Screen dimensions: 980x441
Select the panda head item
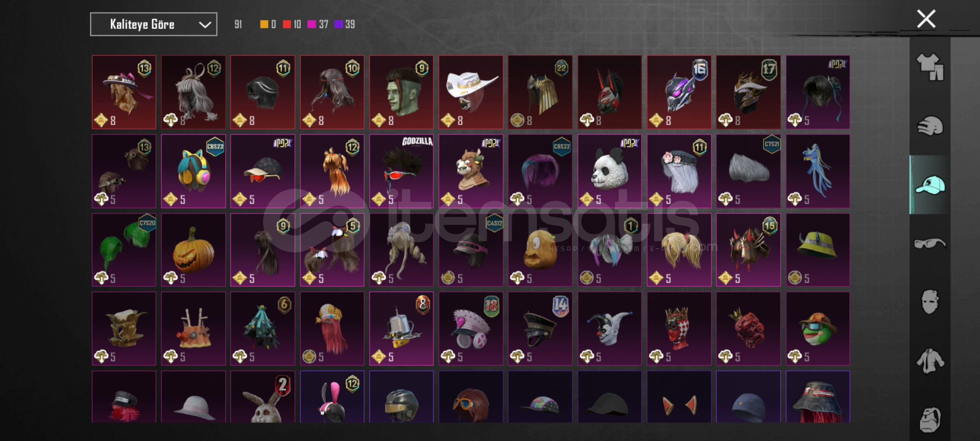pos(609,171)
